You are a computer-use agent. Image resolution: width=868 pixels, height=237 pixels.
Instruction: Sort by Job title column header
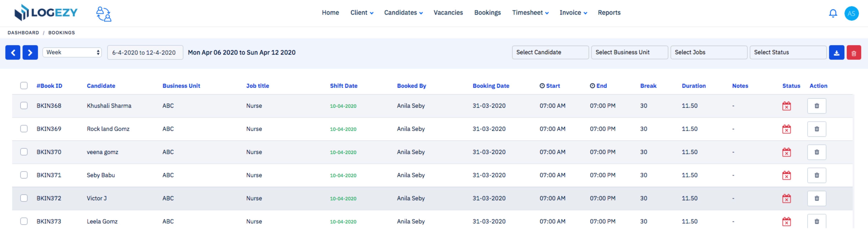tap(257, 86)
